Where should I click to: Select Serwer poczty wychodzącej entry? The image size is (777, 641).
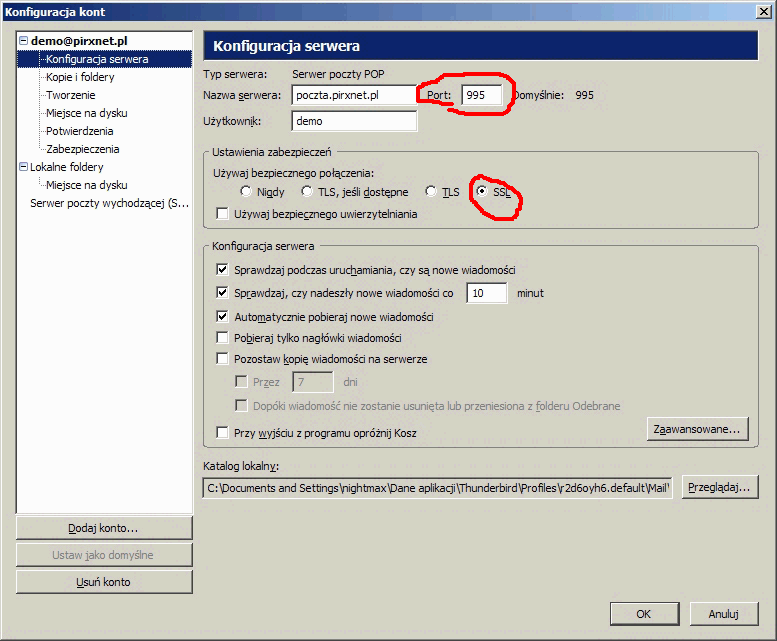point(109,203)
